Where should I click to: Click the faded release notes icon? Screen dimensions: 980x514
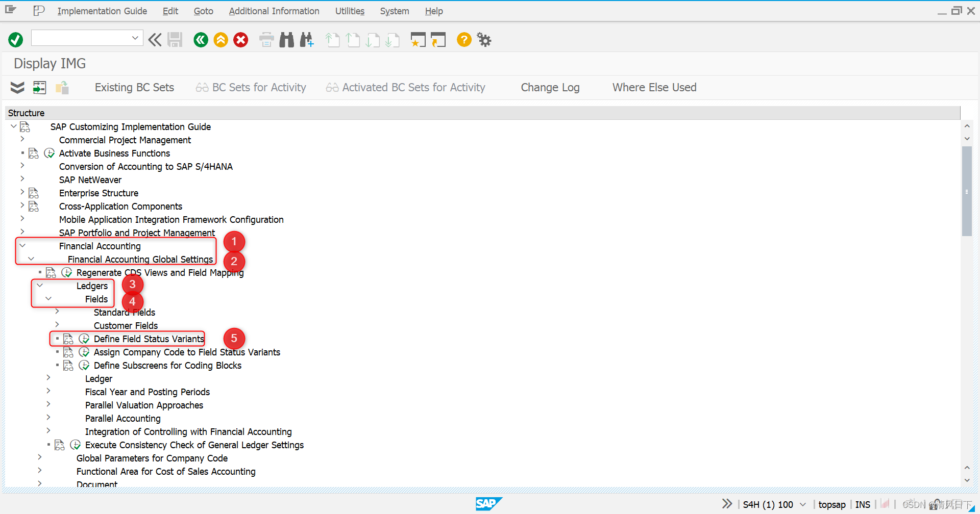pos(62,88)
